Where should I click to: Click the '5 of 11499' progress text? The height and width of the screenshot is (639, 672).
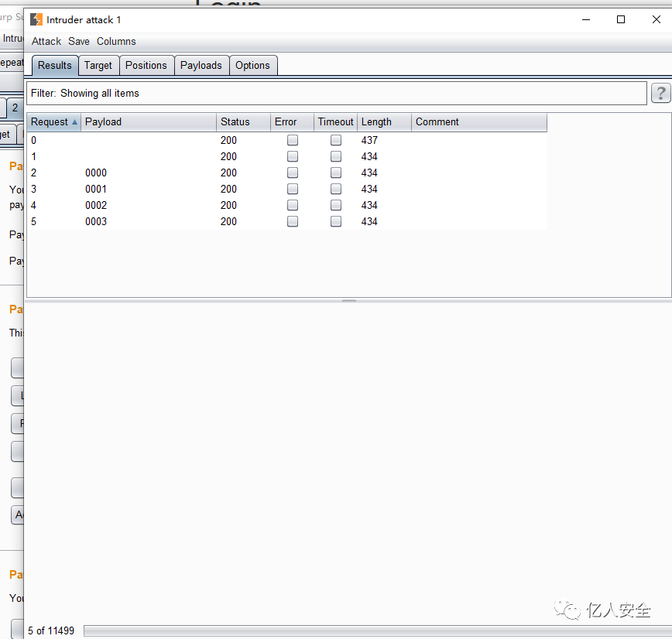(x=51, y=630)
